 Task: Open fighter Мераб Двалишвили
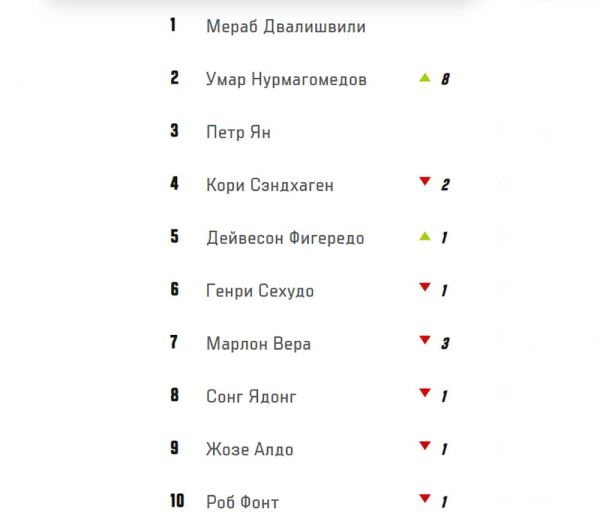point(286,26)
